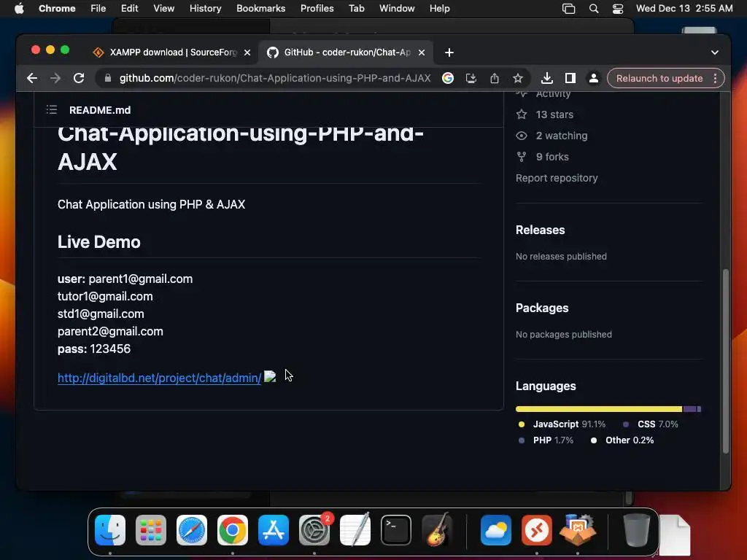
Task: Click README.md file header label
Action: tap(100, 110)
